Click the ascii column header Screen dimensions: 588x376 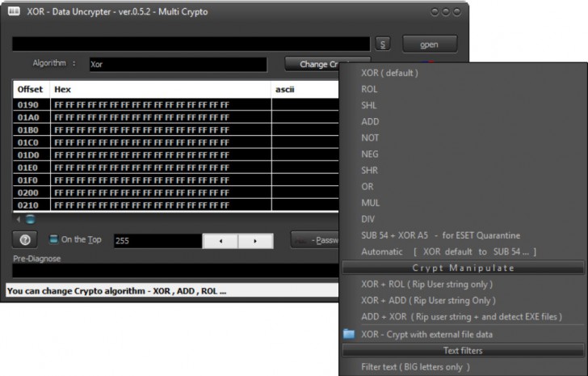[x=304, y=89]
